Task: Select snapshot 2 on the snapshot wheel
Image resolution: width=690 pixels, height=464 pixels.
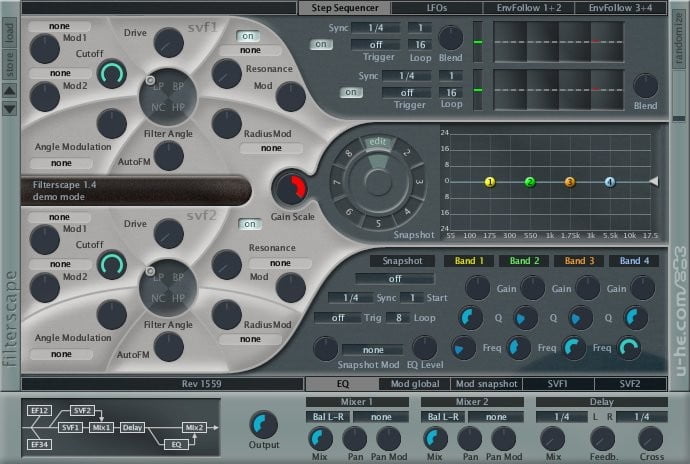Action: click(x=406, y=153)
